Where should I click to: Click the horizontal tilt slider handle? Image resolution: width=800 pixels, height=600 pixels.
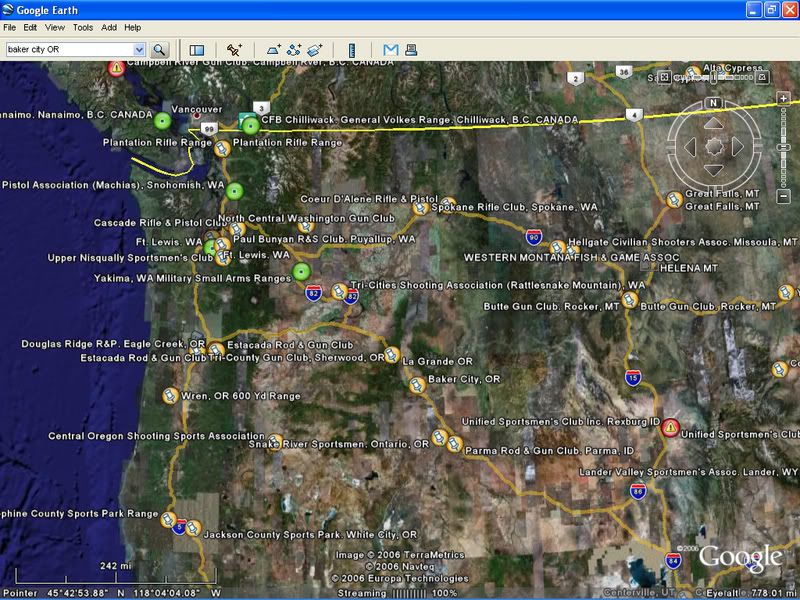(714, 77)
